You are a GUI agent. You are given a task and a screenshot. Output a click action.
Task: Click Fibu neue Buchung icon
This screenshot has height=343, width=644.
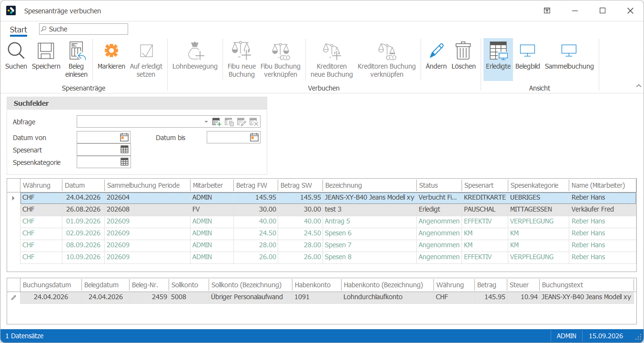click(241, 50)
